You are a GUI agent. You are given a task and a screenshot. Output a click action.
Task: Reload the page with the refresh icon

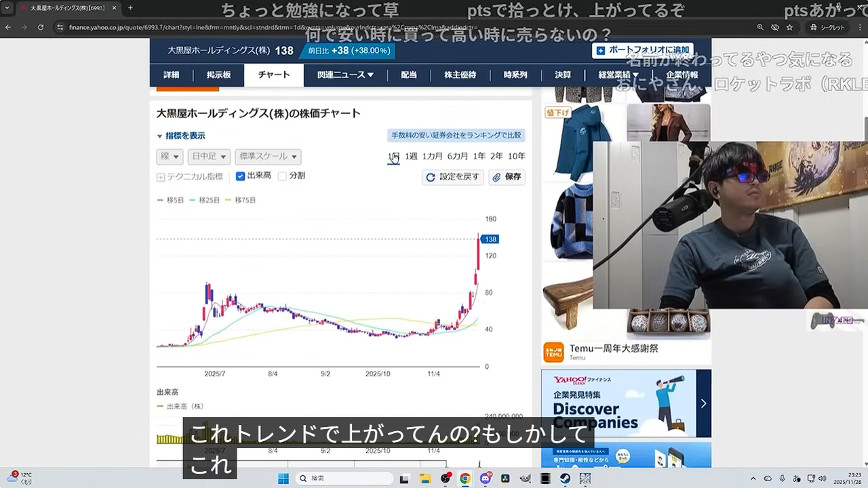[x=41, y=27]
